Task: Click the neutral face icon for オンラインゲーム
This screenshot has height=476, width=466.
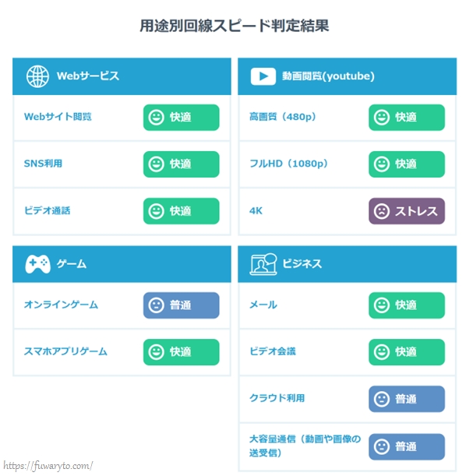Action: (x=156, y=305)
